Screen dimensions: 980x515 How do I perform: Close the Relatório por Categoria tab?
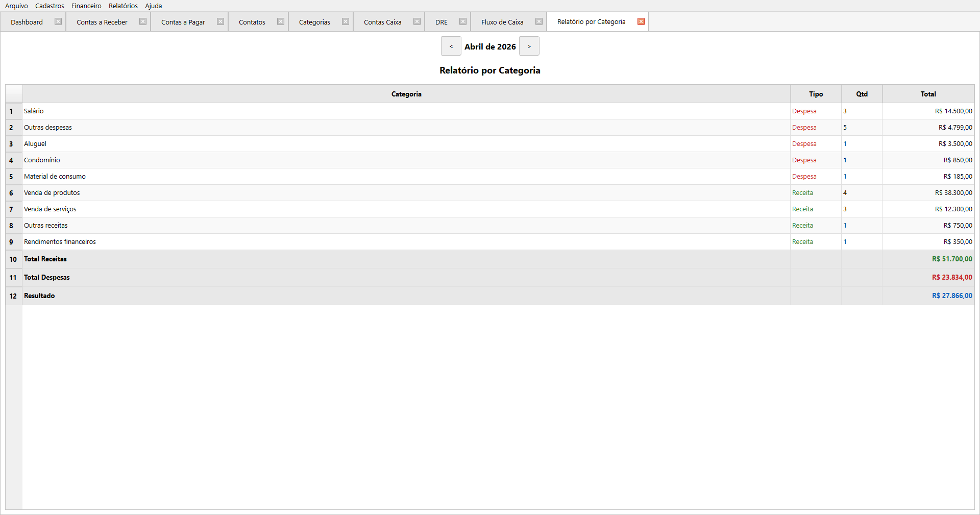click(641, 22)
